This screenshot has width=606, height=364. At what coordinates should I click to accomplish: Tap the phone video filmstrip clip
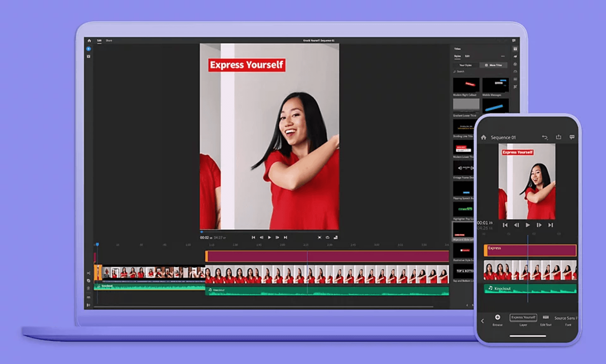530,270
